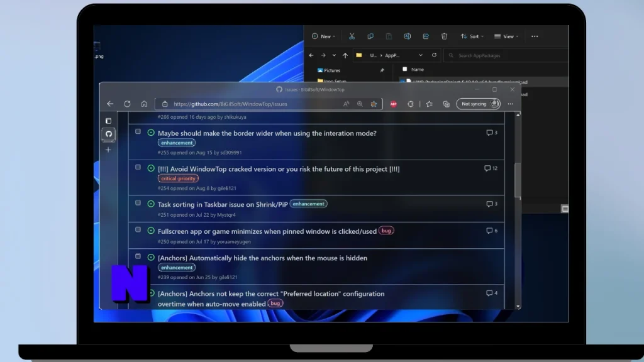The image size is (644, 362).
Task: Delete with the trash icon in File Explorer
Action: [x=444, y=36]
